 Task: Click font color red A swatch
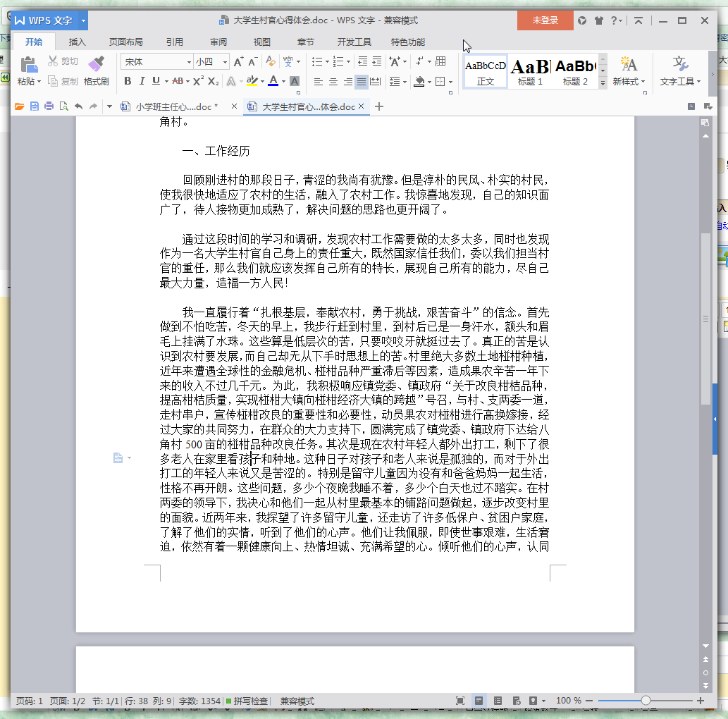[x=273, y=81]
